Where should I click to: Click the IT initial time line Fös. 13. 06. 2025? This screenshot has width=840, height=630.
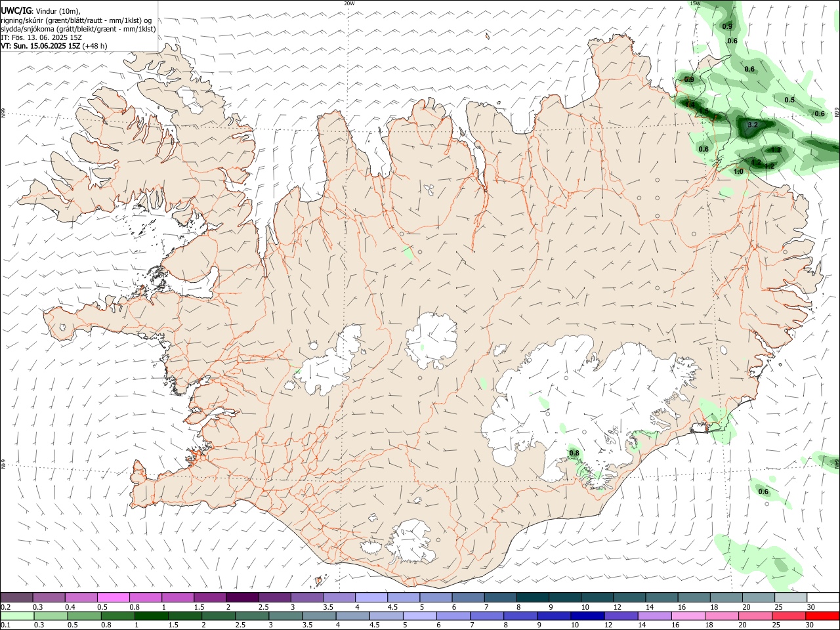41,37
